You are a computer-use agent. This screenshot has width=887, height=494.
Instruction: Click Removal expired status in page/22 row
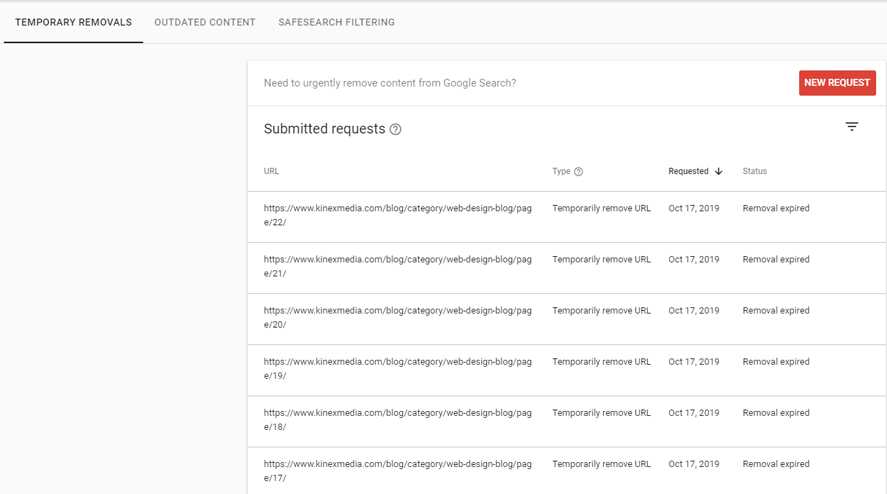(776, 208)
